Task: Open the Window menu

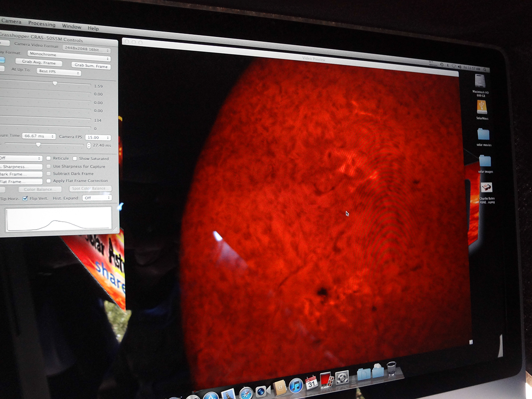Action: [x=71, y=27]
